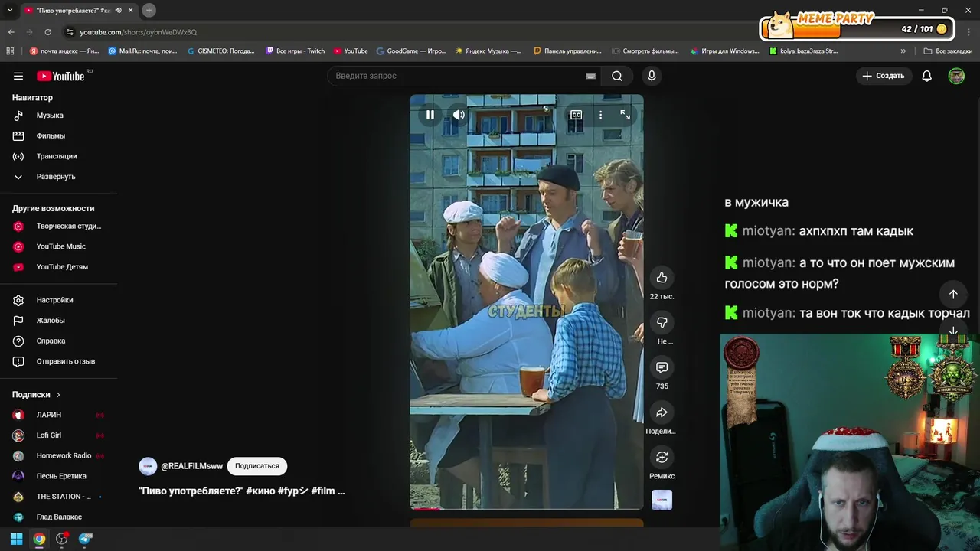Viewport: 980px width, 551px height.
Task: Open Chrome from the taskbar
Action: (39, 539)
